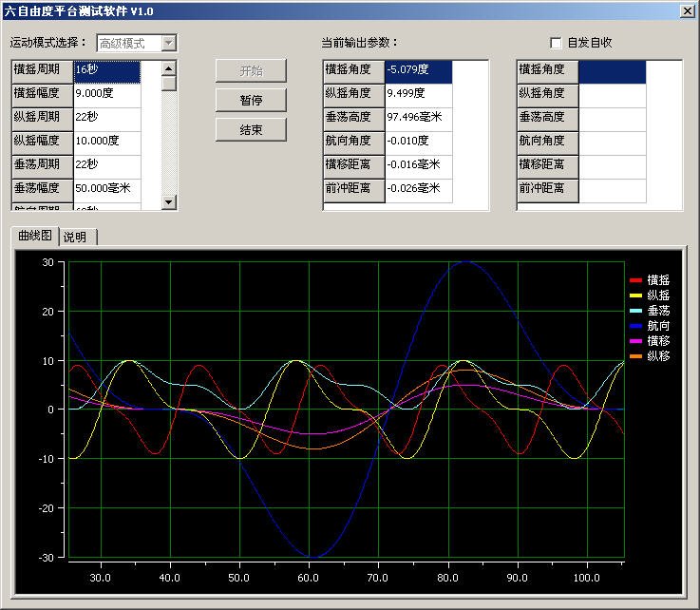The width and height of the screenshot is (700, 610).
Task: Click the red 横摇 legend swatch
Action: click(x=635, y=280)
